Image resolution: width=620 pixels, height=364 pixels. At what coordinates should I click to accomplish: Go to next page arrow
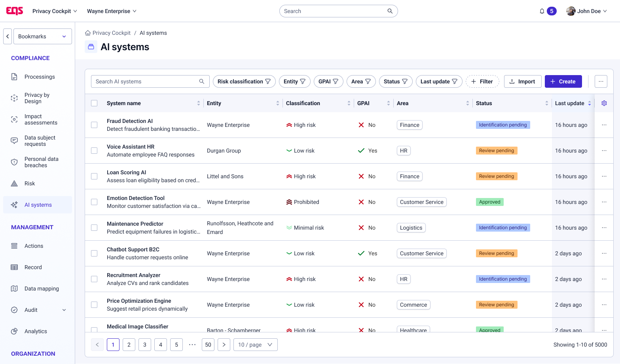click(x=224, y=345)
